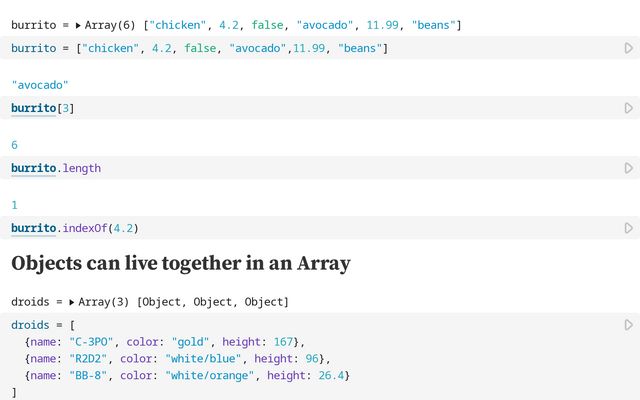Click the "Objects can live together" heading
Screen dimensions: 640x400
coord(180,264)
